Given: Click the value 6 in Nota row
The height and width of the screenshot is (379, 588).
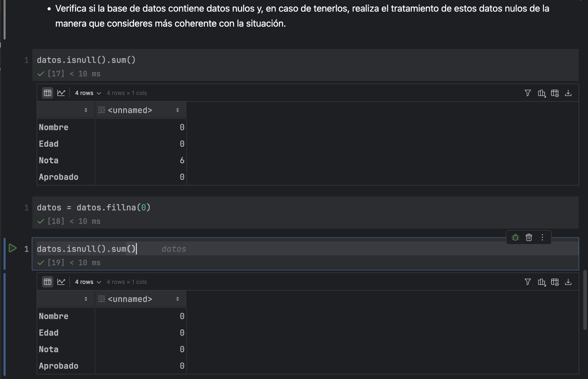Looking at the screenshot, I should coord(182,160).
